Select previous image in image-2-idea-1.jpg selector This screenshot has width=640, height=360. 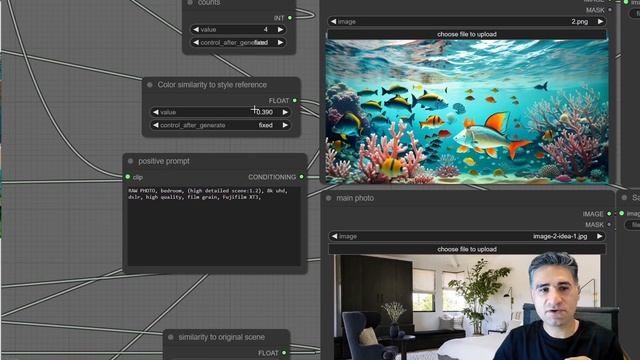(x=334, y=236)
